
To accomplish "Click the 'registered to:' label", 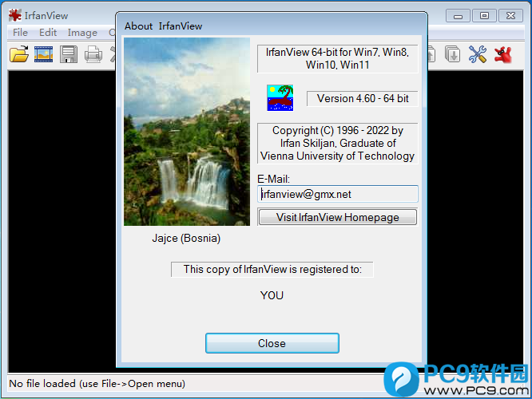I will 272,269.
